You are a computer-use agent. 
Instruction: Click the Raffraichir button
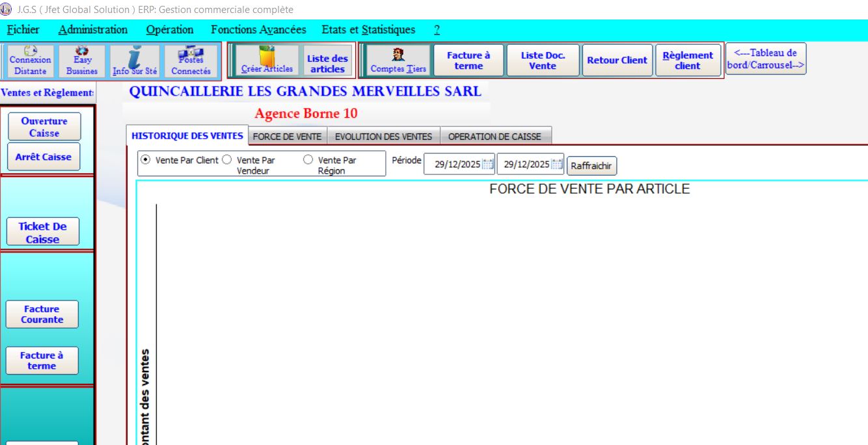(x=591, y=166)
